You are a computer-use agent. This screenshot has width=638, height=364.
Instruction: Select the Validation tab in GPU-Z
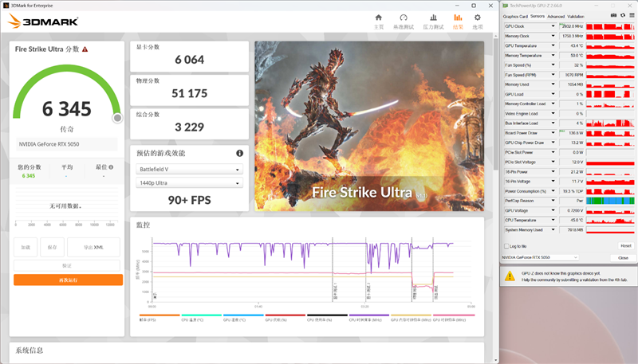576,16
